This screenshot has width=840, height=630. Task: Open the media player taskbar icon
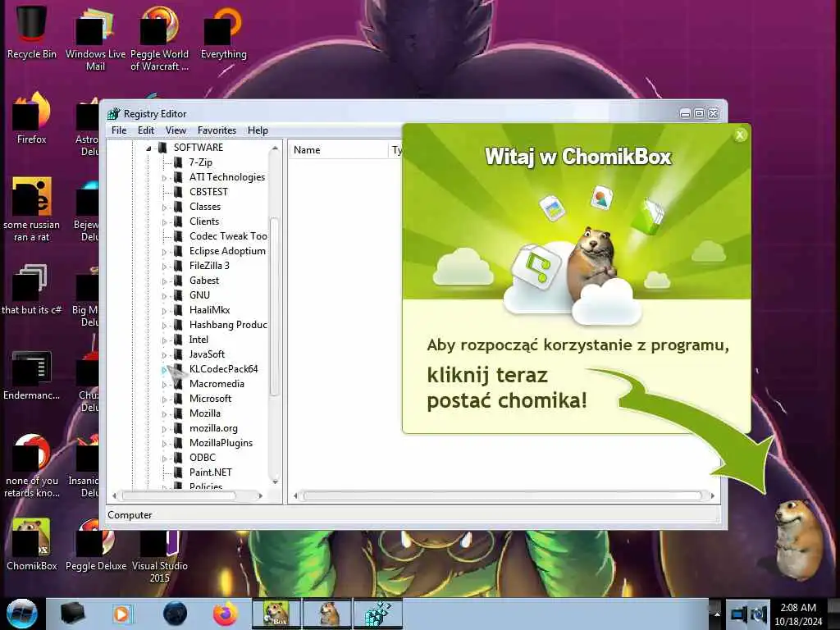pyautogui.click(x=121, y=614)
